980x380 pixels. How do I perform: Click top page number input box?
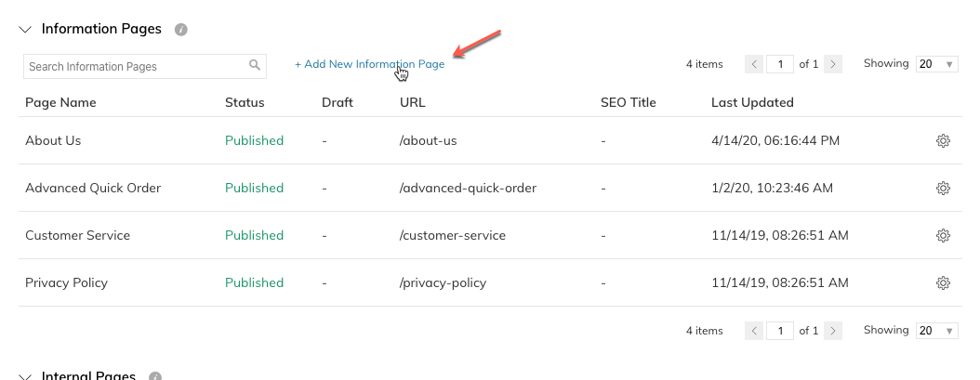(780, 64)
